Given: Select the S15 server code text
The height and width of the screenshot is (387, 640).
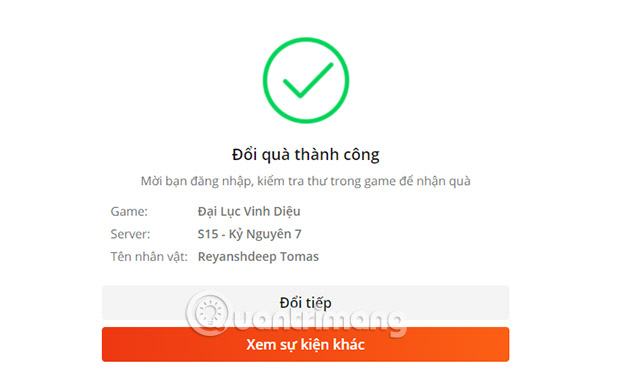Looking at the screenshot, I should click(x=208, y=234).
